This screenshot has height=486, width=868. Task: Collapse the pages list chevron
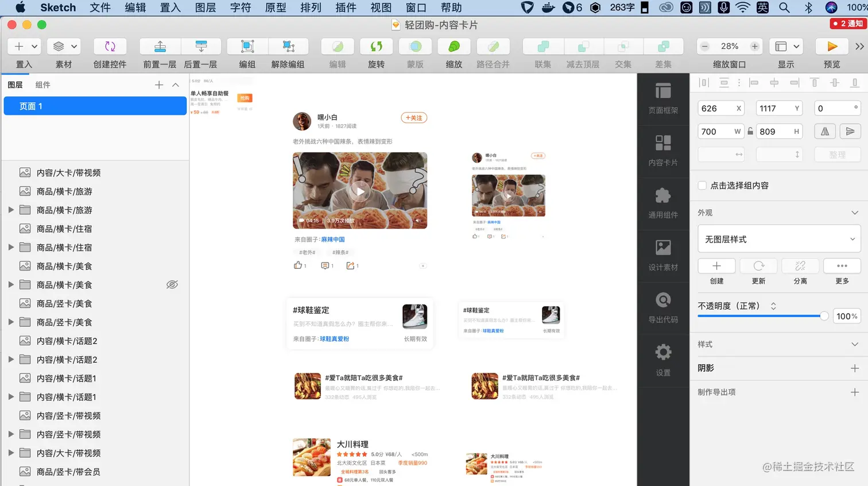point(176,85)
